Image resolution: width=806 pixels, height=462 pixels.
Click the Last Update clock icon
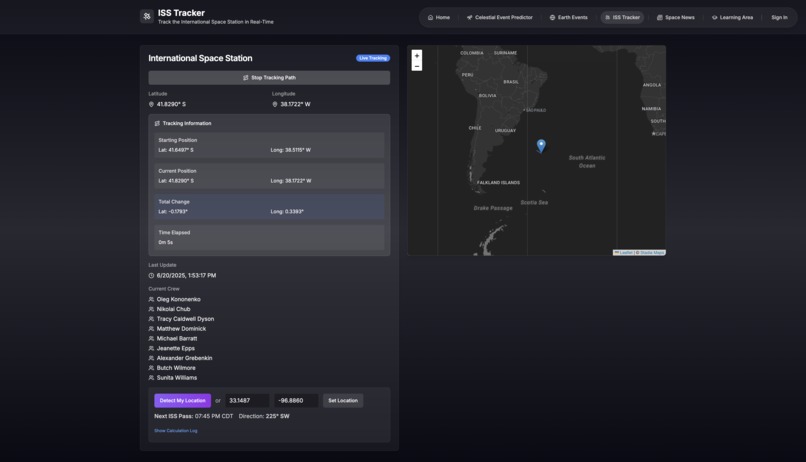[151, 275]
